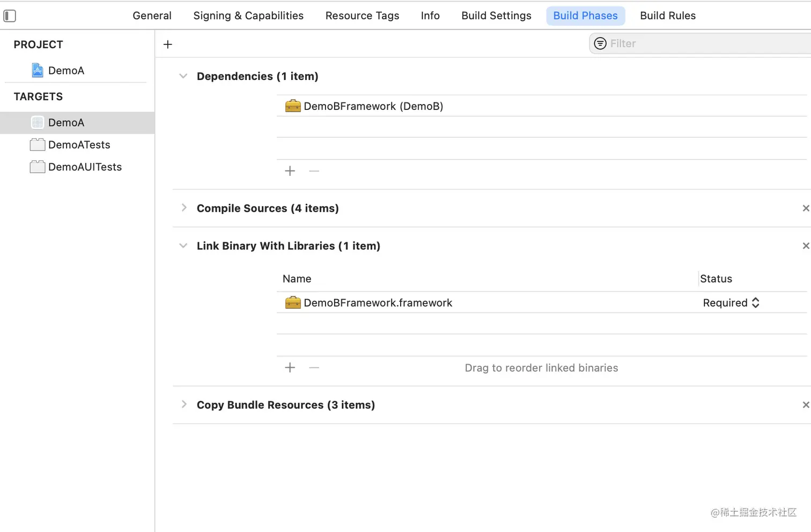Add a dependency with plus button
The width and height of the screenshot is (811, 532).
tap(290, 171)
